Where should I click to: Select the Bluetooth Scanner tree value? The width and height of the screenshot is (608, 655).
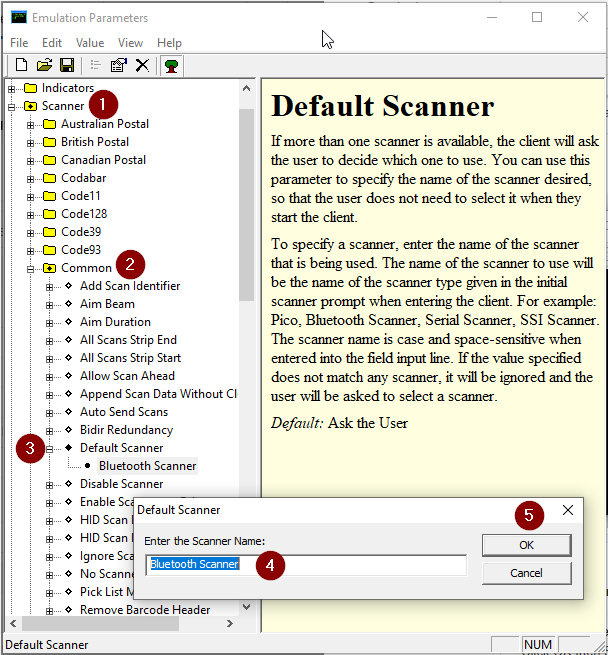point(147,466)
